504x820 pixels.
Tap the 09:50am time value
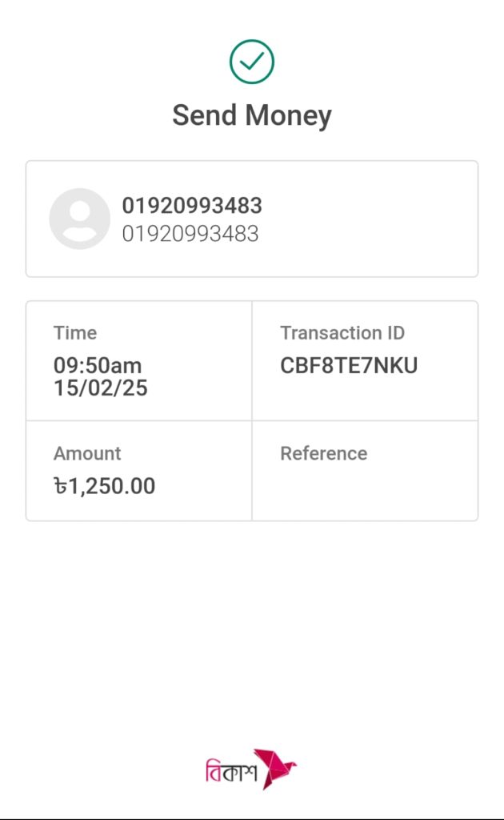click(x=98, y=366)
